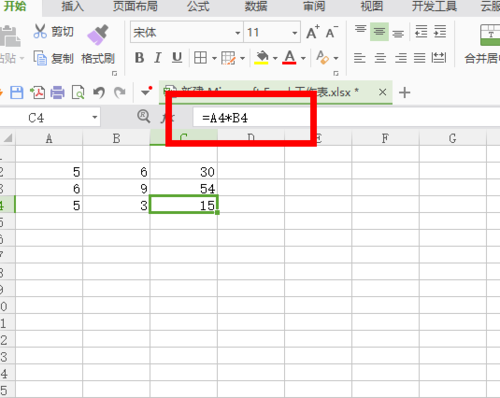
Task: Open the 宋体 font name dropdown
Action: point(238,33)
